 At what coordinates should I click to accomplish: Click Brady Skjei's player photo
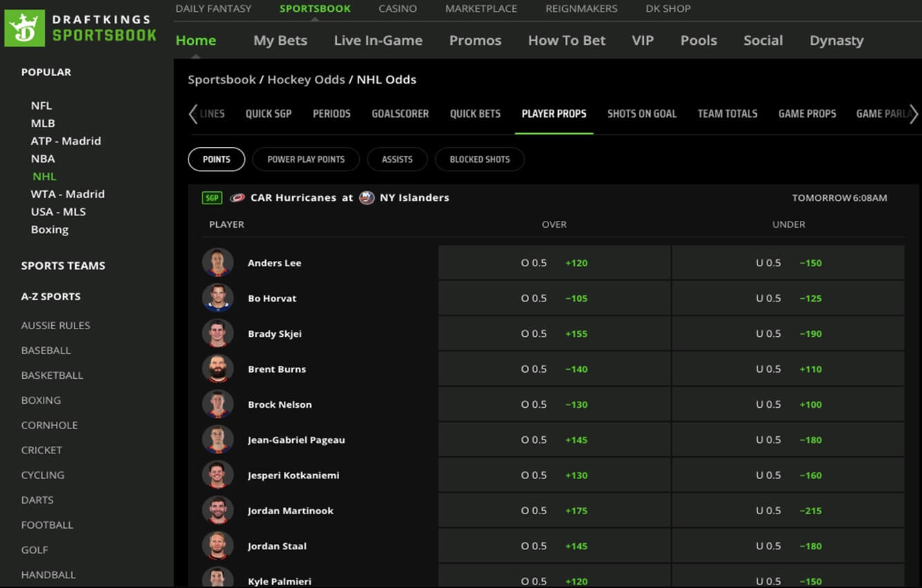pyautogui.click(x=218, y=333)
